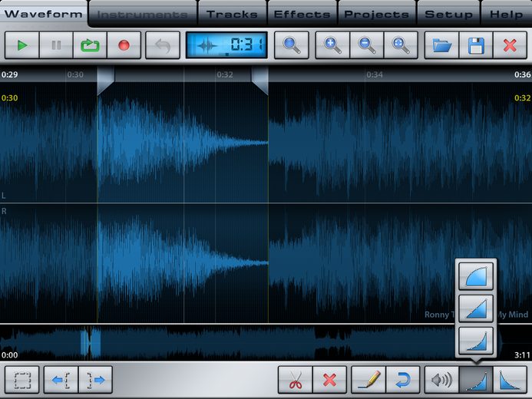Click the yellow 0:30 selection start label
This screenshot has height=399, width=532.
pos(9,98)
